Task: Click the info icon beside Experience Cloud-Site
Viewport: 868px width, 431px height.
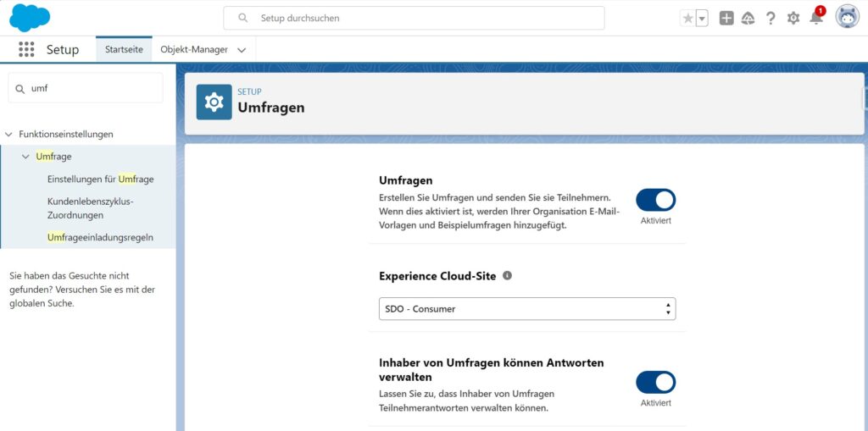Action: [x=508, y=276]
